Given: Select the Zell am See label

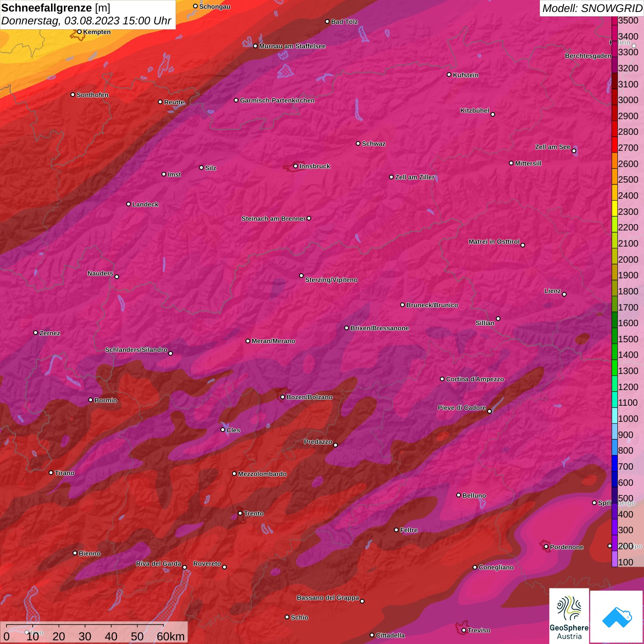Looking at the screenshot, I should click(552, 147).
